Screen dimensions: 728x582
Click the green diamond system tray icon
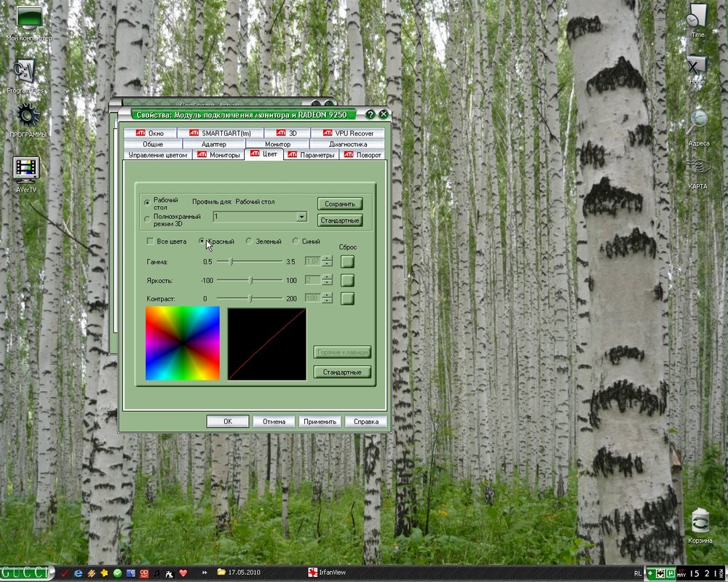coord(650,574)
